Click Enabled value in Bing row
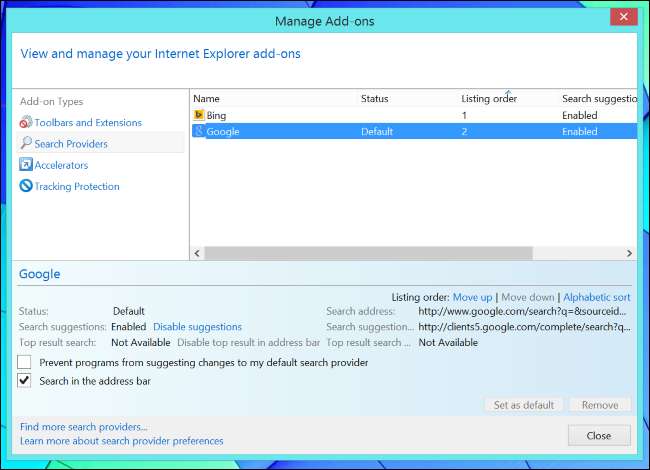Viewport: 650px width, 470px height. (x=580, y=115)
